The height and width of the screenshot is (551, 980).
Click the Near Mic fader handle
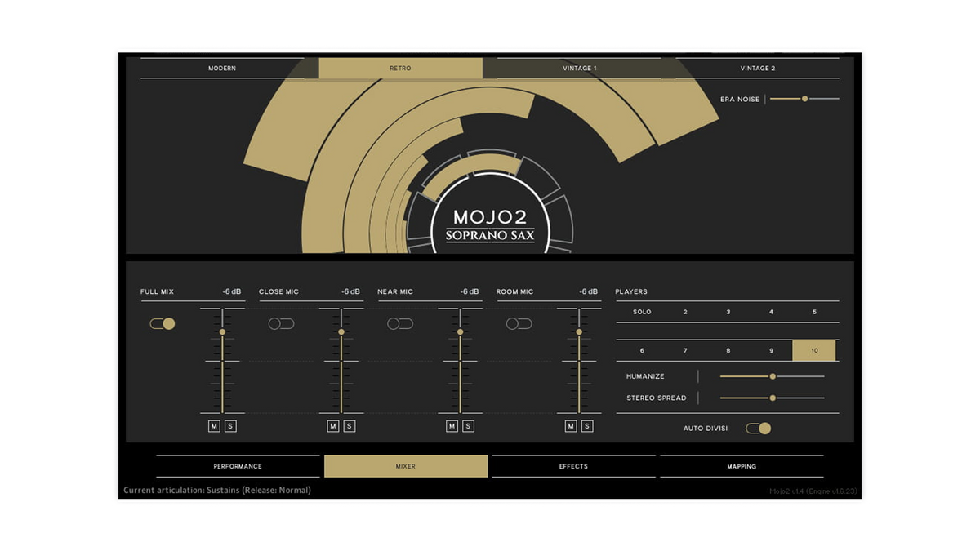click(x=460, y=332)
